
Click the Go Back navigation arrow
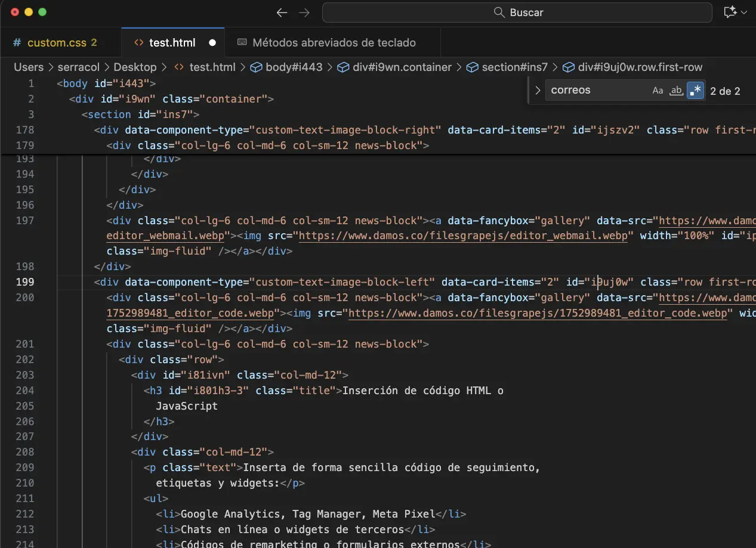click(x=282, y=13)
